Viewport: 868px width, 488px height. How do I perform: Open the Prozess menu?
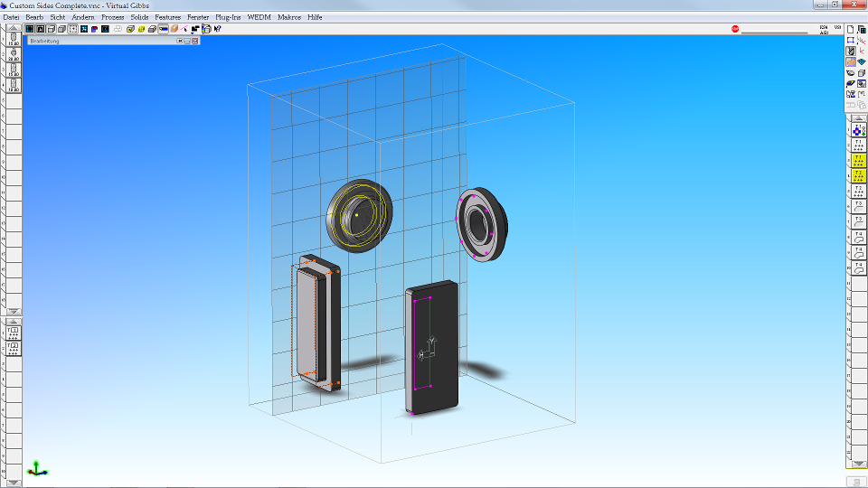point(112,17)
